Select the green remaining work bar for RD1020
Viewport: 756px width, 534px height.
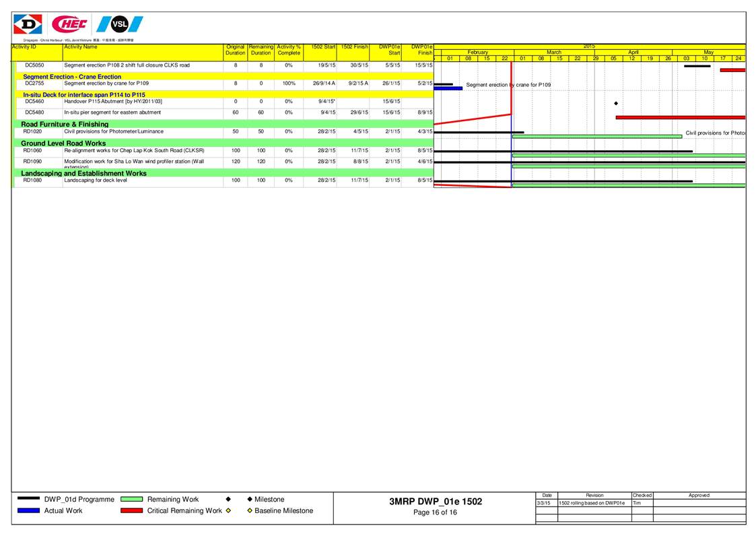pyautogui.click(x=597, y=137)
